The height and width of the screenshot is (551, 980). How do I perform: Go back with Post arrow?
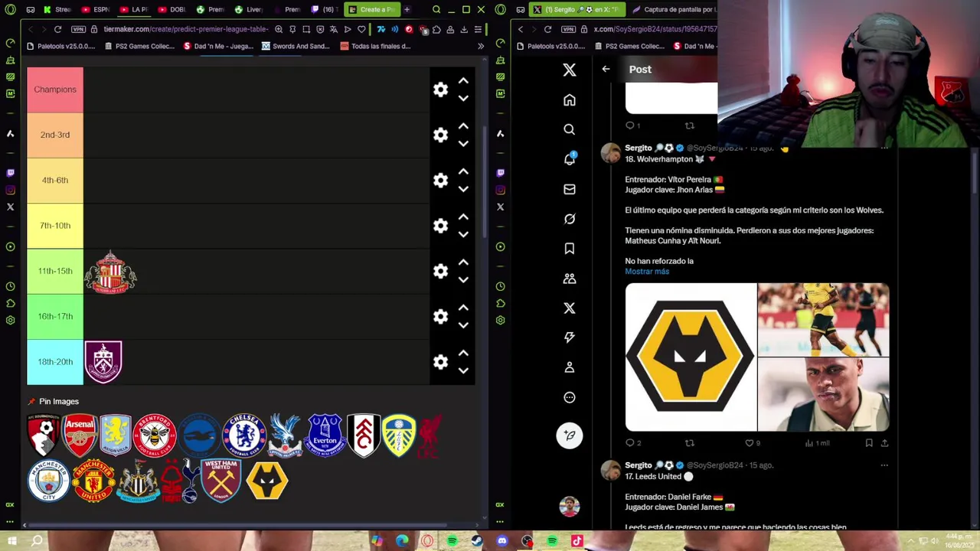click(606, 69)
